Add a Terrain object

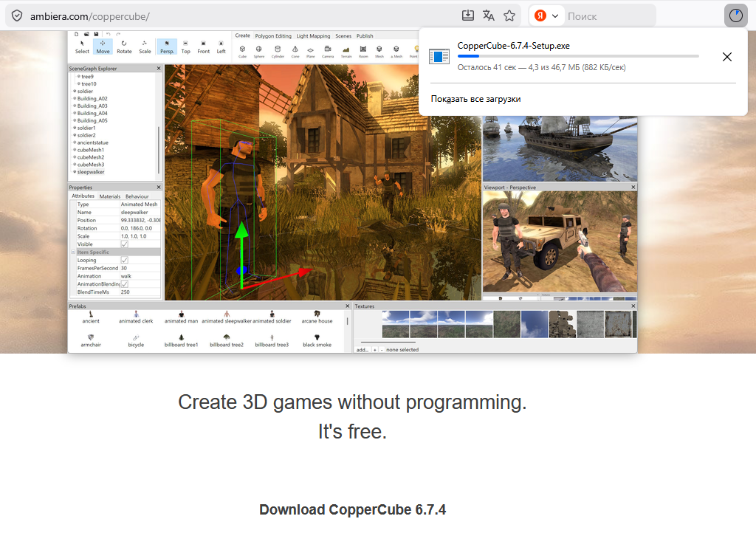(346, 52)
